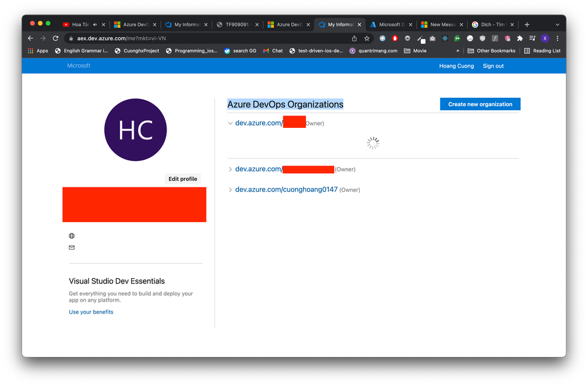Open the Movie bookmarks folder
The height and width of the screenshot is (386, 588).
[x=415, y=51]
